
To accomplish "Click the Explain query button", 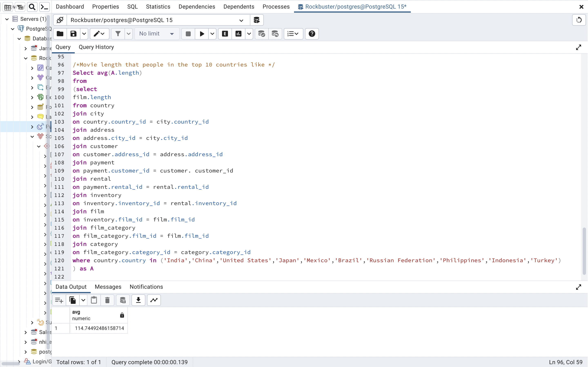I will [225, 34].
